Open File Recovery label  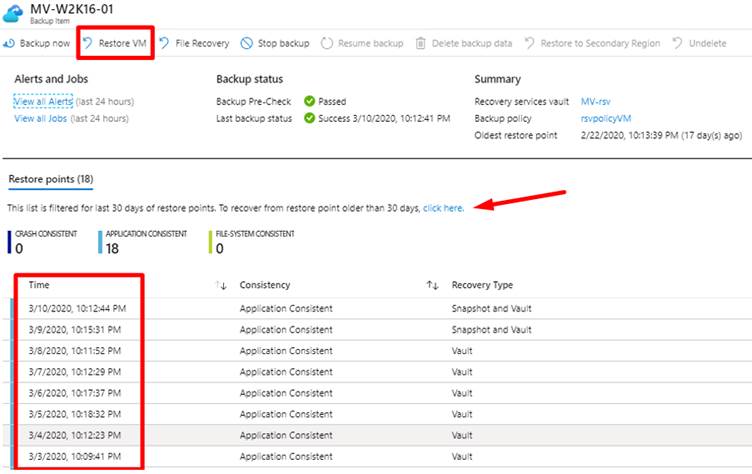[x=202, y=43]
